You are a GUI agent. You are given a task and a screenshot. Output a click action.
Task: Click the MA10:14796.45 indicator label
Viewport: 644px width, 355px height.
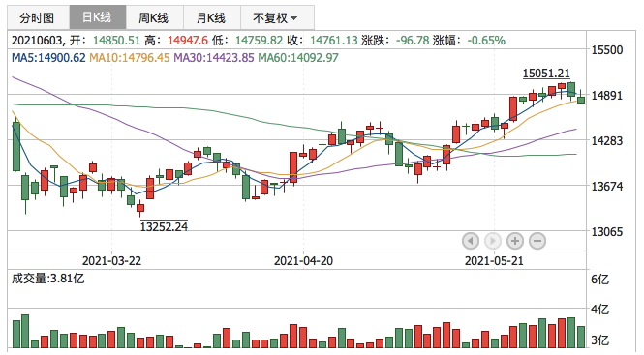pos(130,58)
